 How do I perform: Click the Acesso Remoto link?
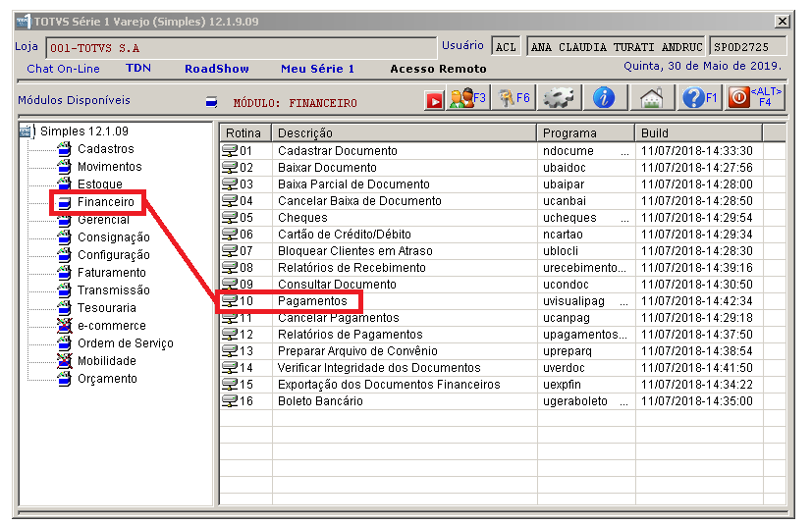[438, 69]
